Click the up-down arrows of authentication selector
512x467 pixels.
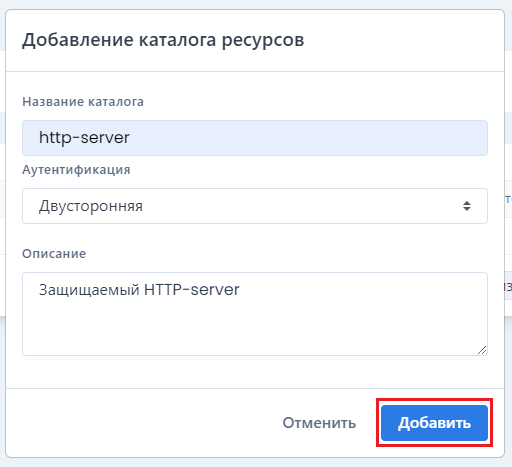[x=467, y=206]
